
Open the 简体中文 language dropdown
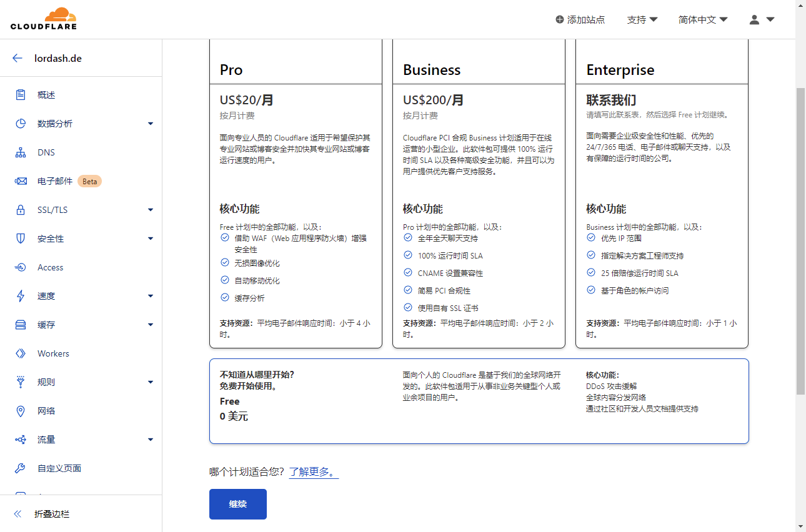click(703, 19)
